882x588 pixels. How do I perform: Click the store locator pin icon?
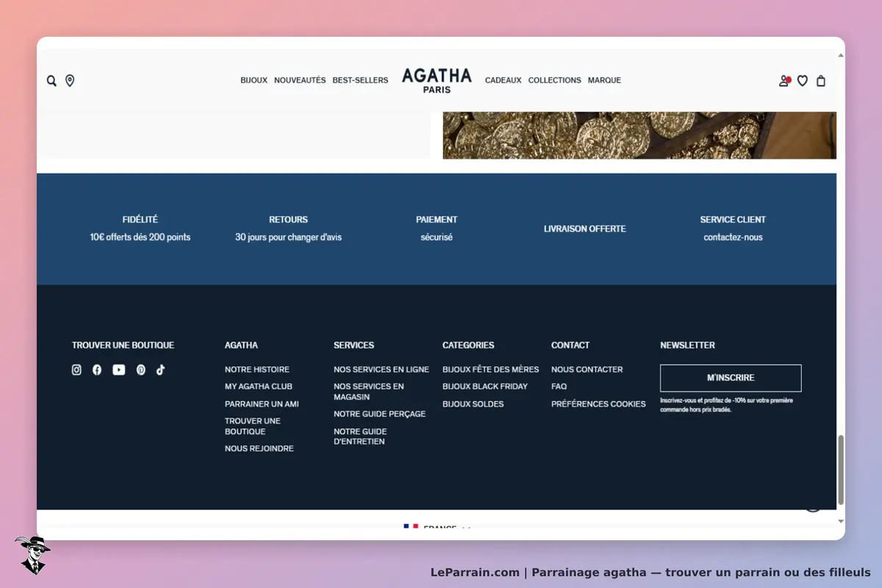click(x=70, y=81)
